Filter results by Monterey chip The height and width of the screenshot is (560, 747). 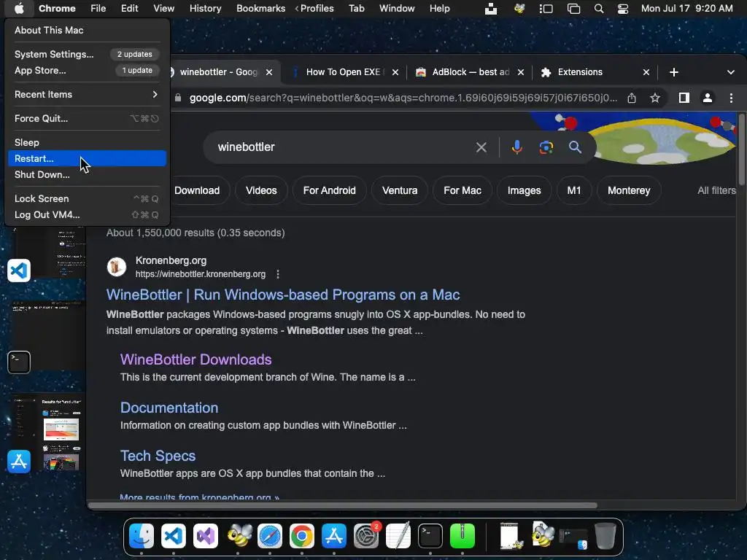click(629, 190)
